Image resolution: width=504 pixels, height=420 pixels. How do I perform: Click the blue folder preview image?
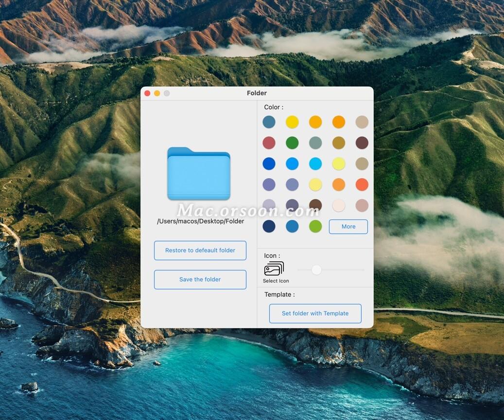click(199, 174)
